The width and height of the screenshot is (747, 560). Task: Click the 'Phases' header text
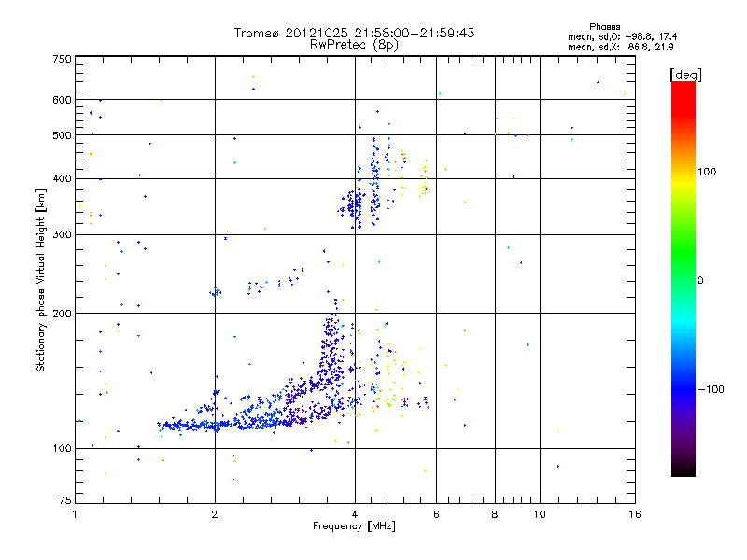click(x=604, y=27)
